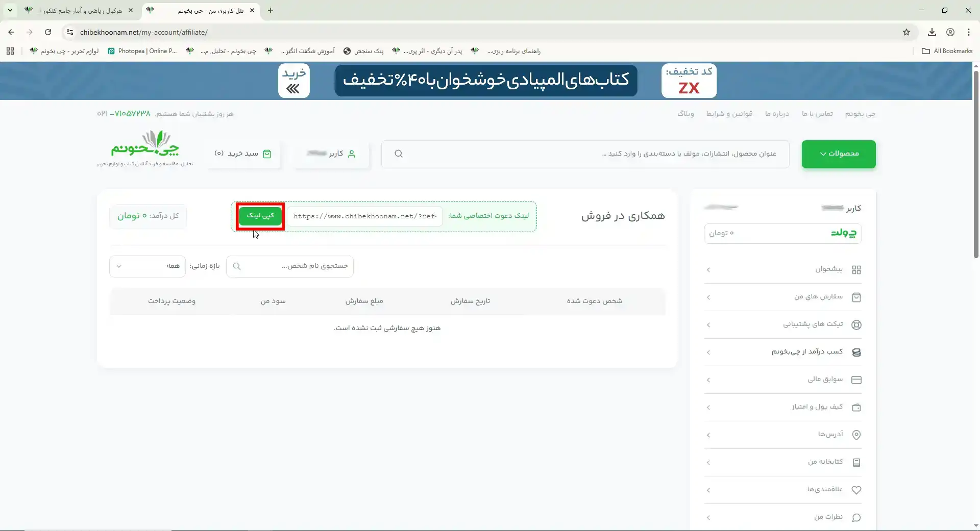Viewport: 980px width, 531px height.
Task: Click the addresses (آدرس‌ها) location pin icon
Action: click(856, 435)
